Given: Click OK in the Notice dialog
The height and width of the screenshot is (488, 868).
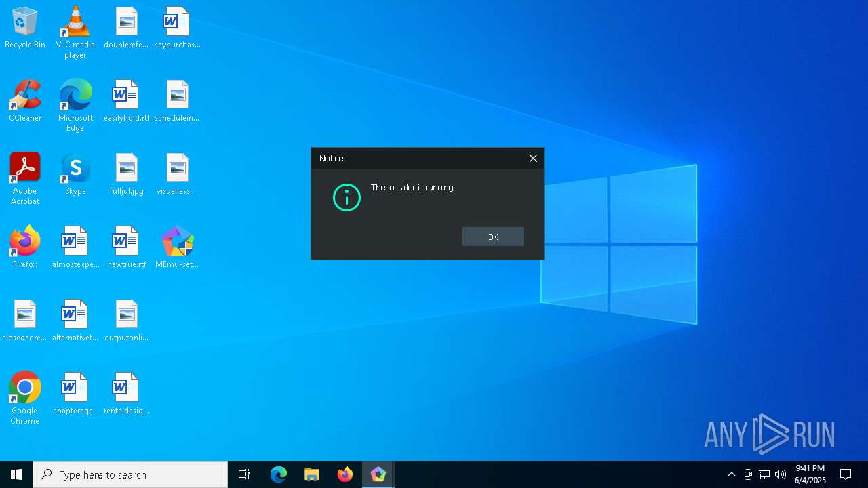Looking at the screenshot, I should 492,237.
